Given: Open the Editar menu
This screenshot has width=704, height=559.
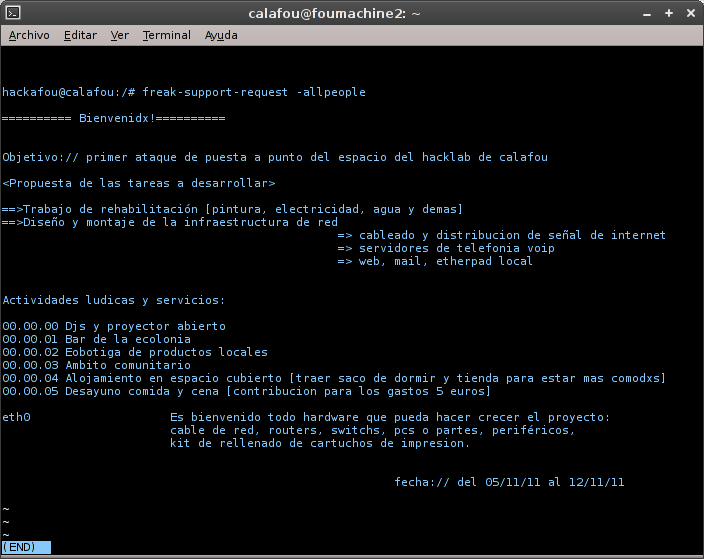Looking at the screenshot, I should click(80, 35).
